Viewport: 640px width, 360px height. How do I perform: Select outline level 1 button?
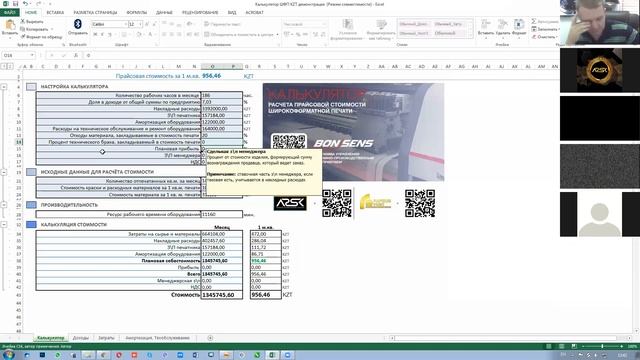point(4,66)
